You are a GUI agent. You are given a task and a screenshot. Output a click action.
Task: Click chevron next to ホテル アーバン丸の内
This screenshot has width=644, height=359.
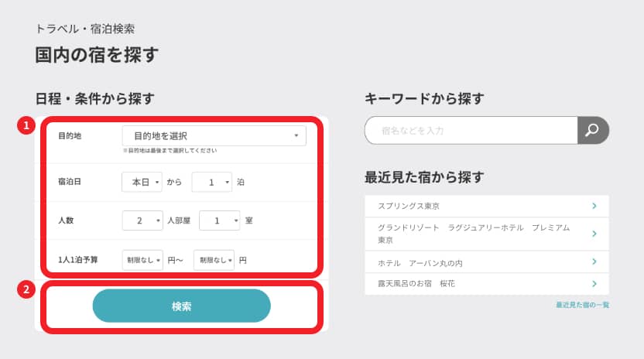point(594,262)
